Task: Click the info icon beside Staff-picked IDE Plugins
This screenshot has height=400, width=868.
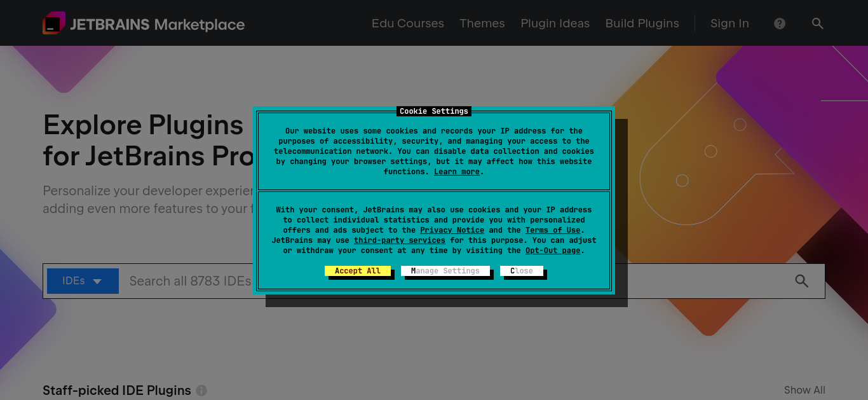Action: coord(201,390)
